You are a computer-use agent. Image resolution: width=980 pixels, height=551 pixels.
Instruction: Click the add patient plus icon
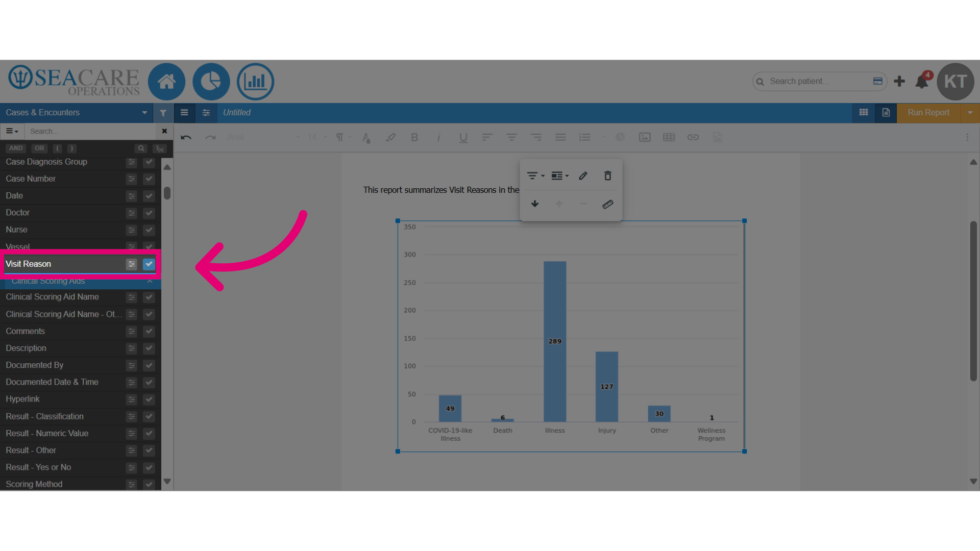(899, 81)
